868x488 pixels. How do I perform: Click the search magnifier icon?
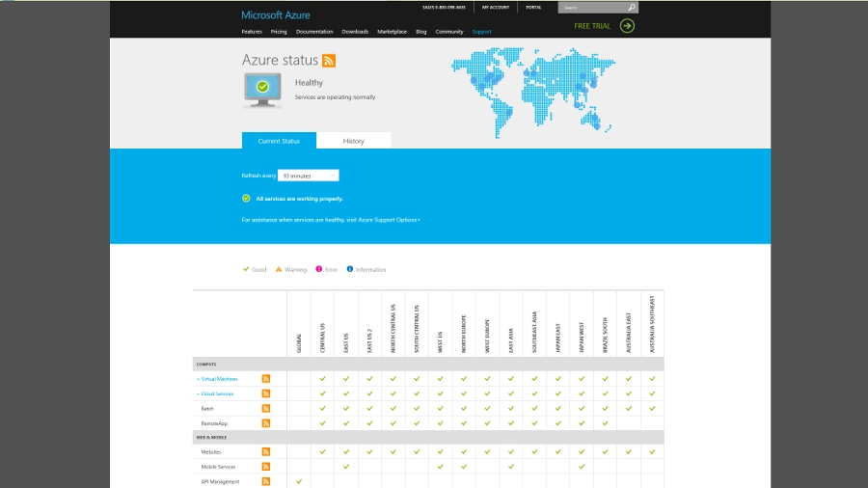pos(632,7)
